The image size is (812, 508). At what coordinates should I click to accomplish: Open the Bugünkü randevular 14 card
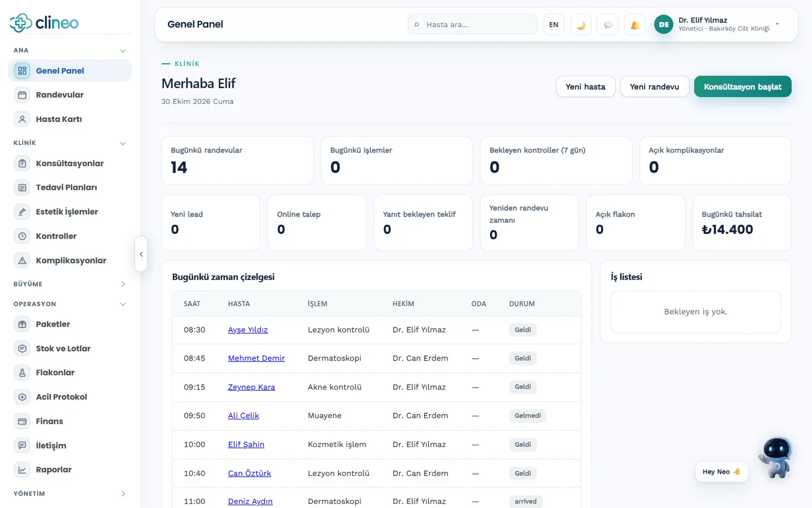(x=237, y=161)
